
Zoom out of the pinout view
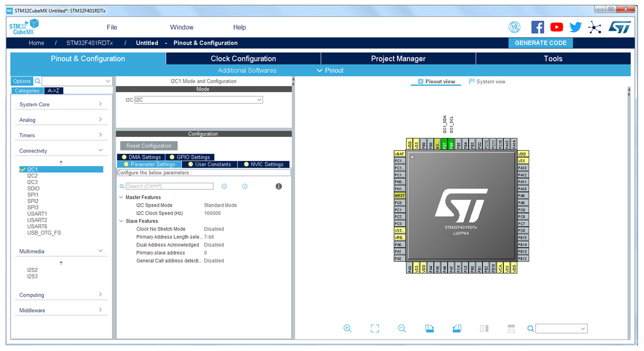coord(402,328)
